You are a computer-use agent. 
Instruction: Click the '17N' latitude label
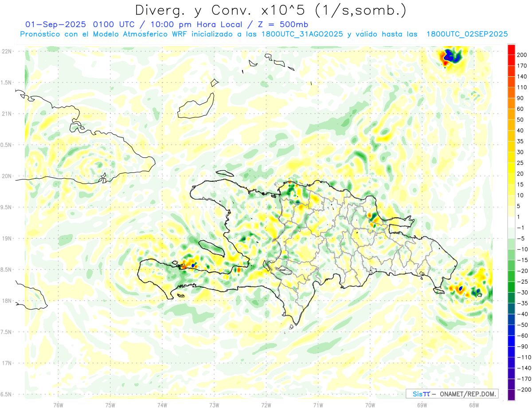click(x=7, y=363)
